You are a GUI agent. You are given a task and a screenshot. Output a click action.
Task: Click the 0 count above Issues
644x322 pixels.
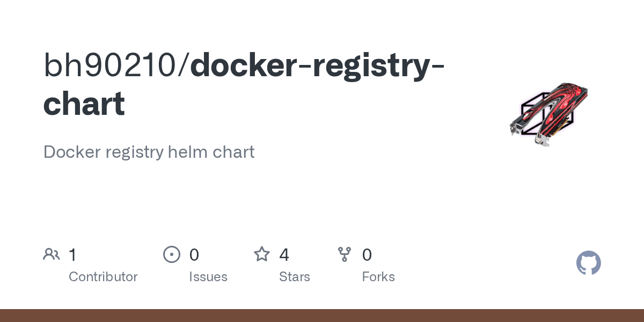coord(194,255)
